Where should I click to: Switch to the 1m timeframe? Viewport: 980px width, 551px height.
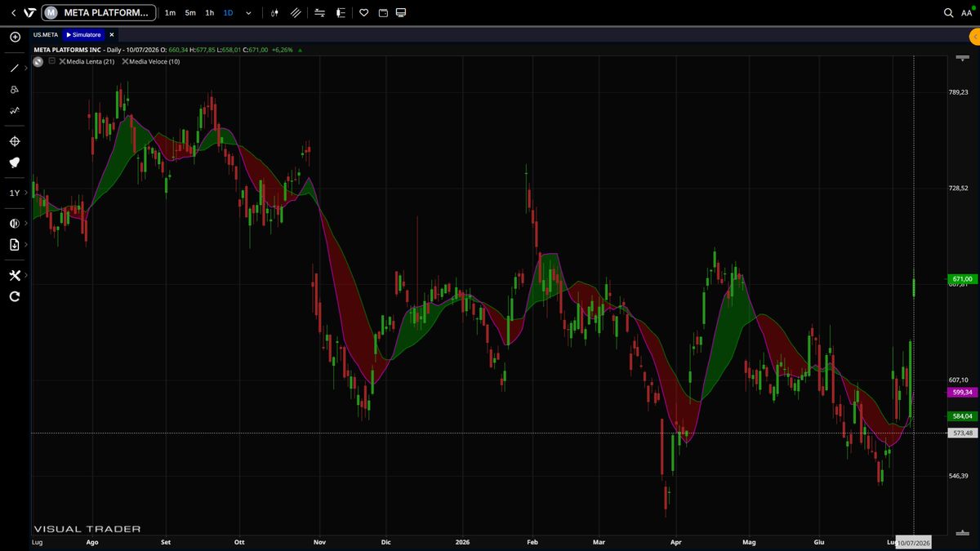click(x=170, y=13)
